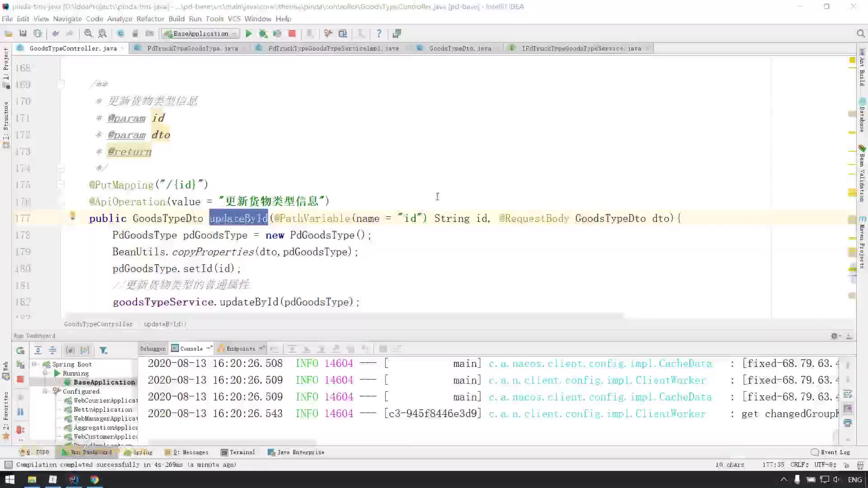The height and width of the screenshot is (488, 868).
Task: Toggle group by status button in Run Dashboard
Action: click(85, 350)
